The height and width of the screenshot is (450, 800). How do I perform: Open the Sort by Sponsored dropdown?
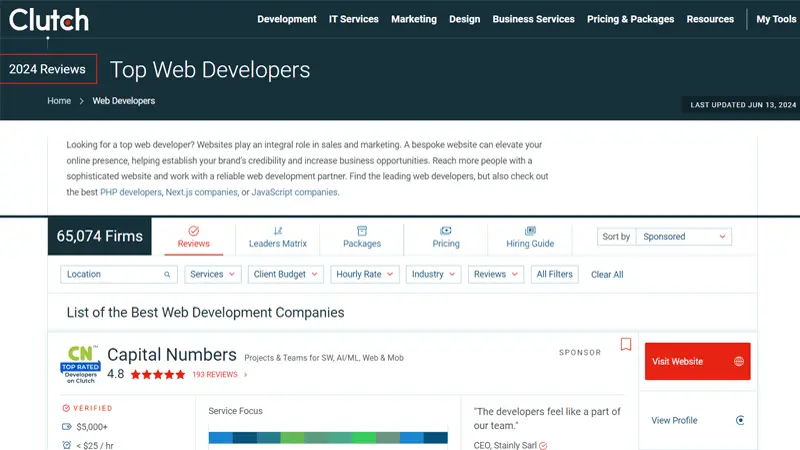[683, 237]
